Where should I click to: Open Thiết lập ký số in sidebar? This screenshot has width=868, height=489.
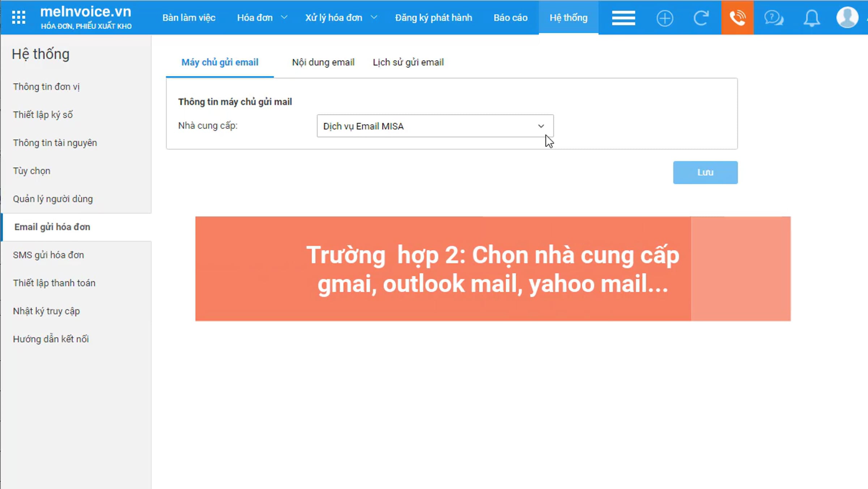click(x=43, y=115)
